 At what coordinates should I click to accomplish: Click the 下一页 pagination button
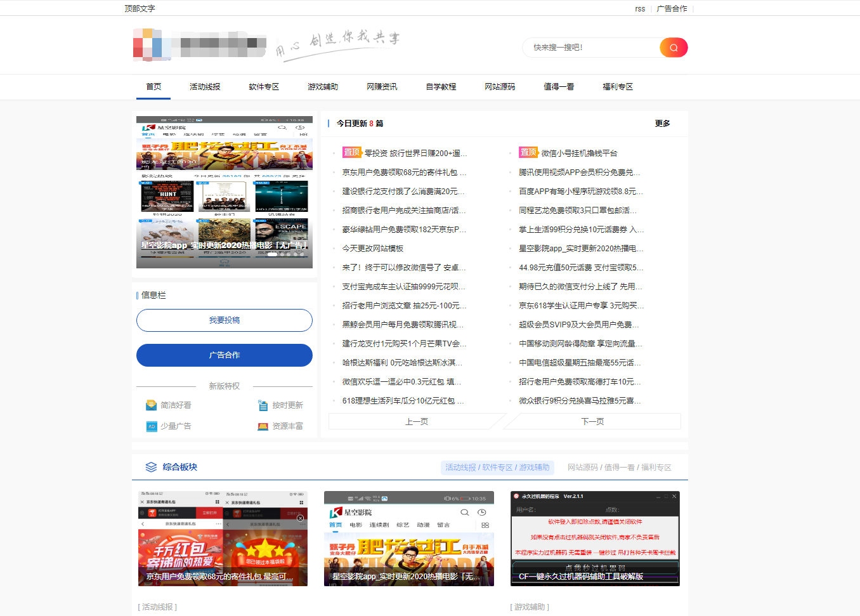pos(592,421)
